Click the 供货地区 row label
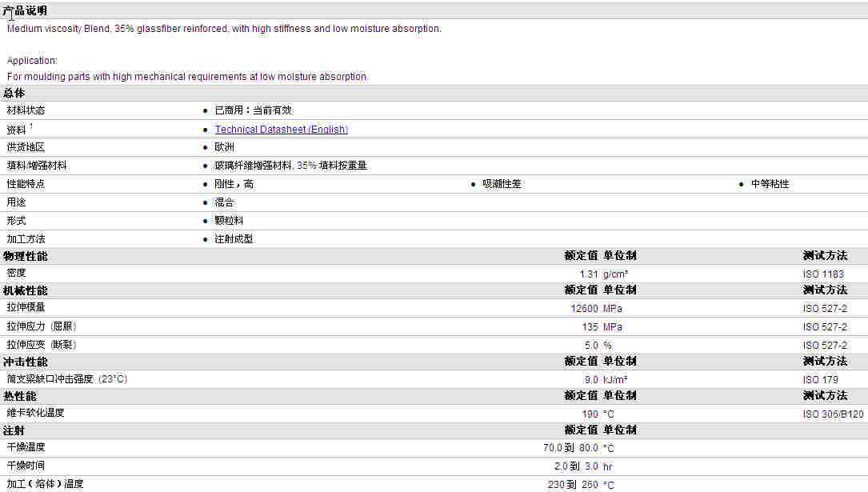The image size is (868, 492). pos(26,147)
